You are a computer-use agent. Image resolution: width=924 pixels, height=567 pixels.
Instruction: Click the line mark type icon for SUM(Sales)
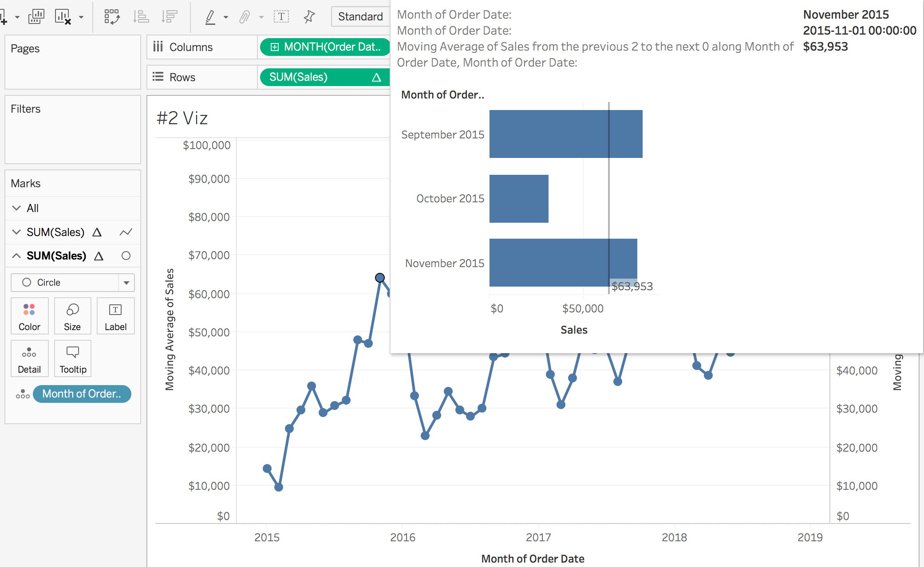[126, 232]
